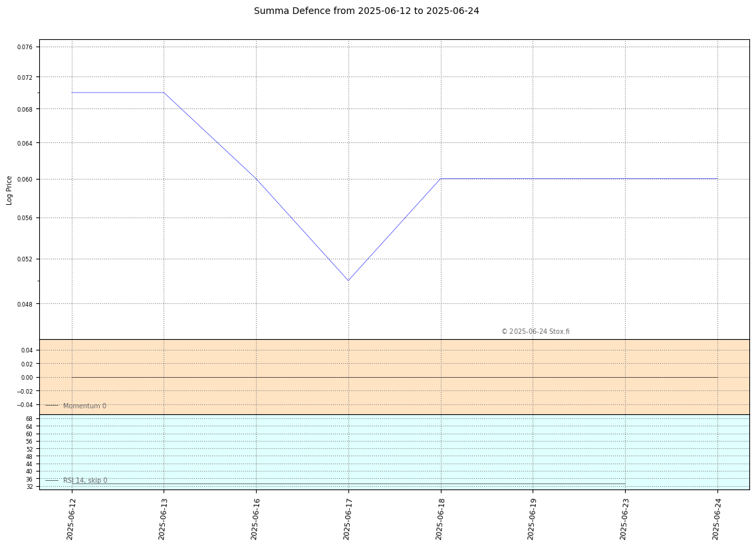Click the RSI axis tick label 60

pos(30,434)
